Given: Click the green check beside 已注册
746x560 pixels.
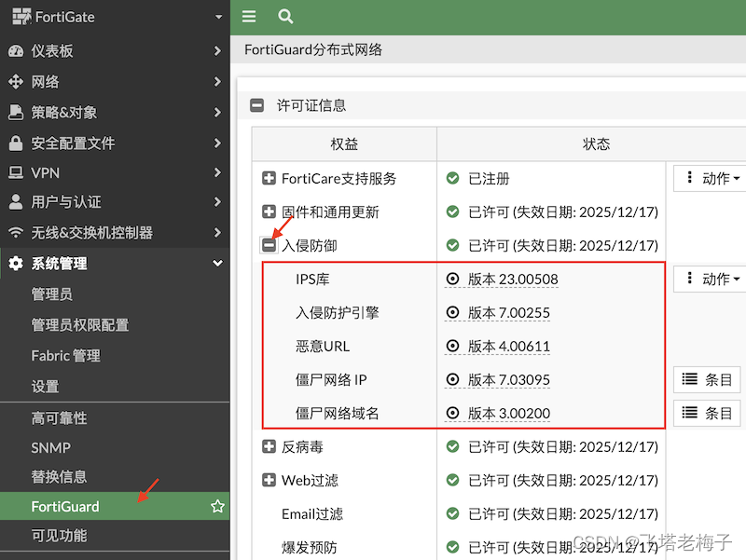Looking at the screenshot, I should pos(452,178).
